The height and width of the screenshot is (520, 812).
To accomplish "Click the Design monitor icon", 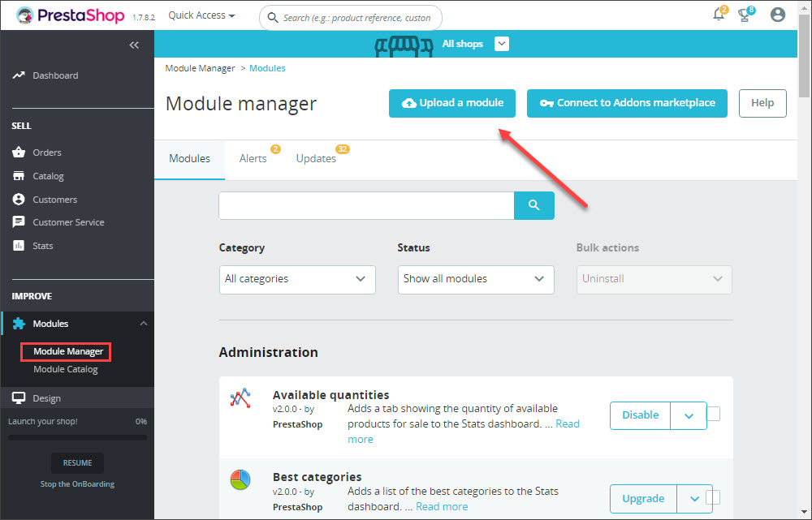I will pyautogui.click(x=19, y=398).
